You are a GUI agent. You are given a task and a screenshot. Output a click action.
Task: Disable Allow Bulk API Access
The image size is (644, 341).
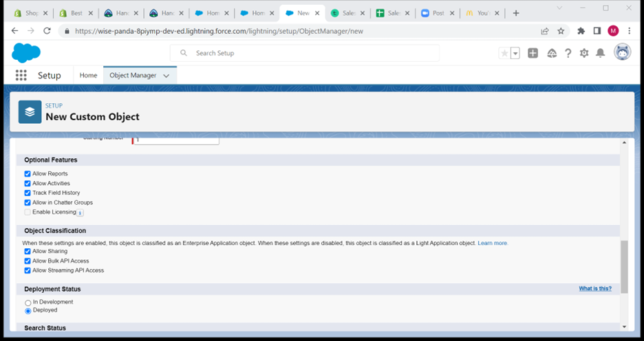[x=28, y=261]
